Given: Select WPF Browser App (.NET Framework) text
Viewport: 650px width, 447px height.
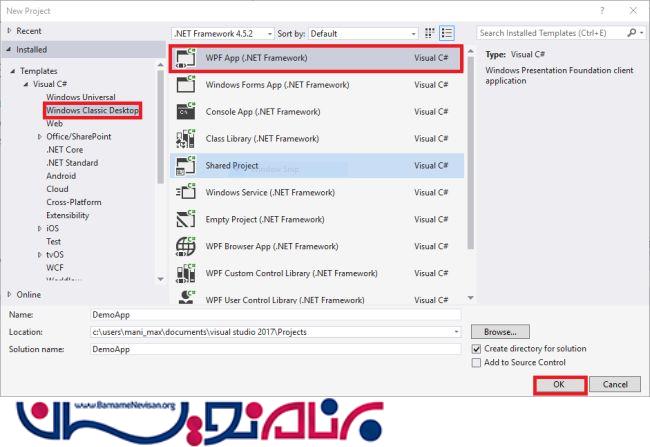Looking at the screenshot, I should point(272,247).
